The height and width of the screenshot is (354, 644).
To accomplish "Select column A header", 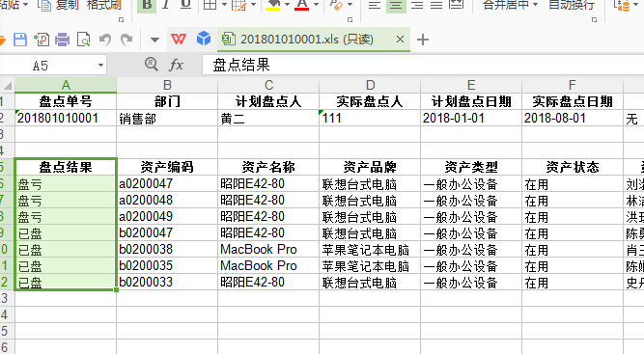I will 66,85.
